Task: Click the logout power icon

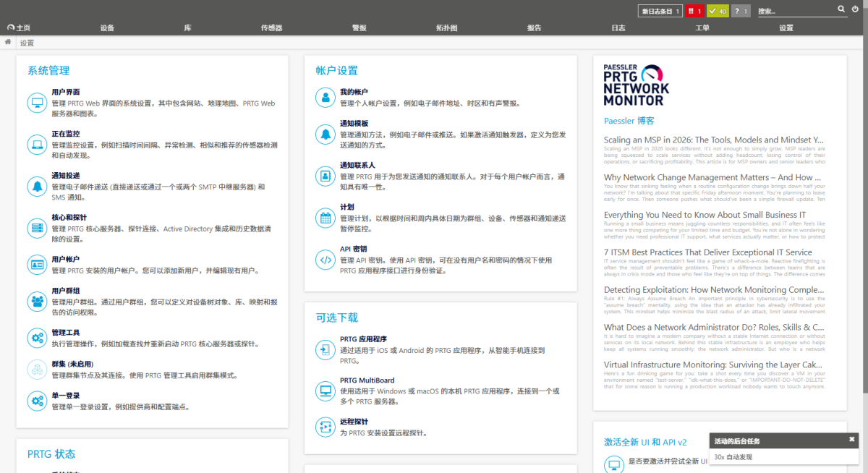Action: point(856,10)
